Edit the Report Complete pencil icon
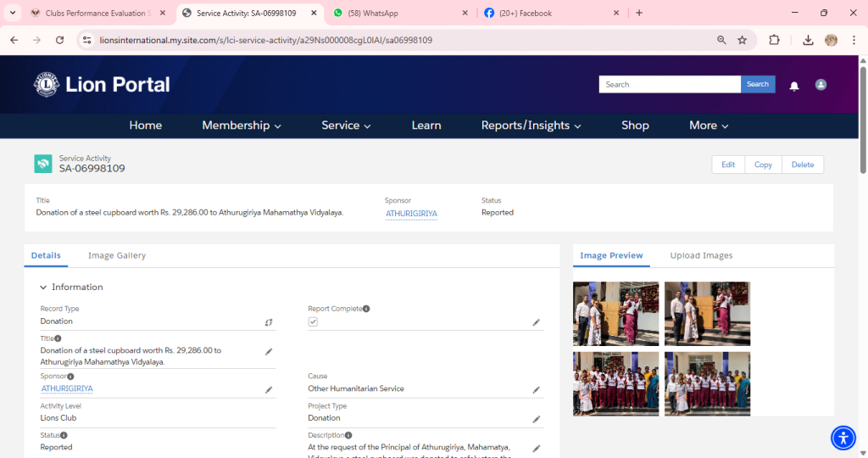Image resolution: width=868 pixels, height=458 pixels. point(536,322)
